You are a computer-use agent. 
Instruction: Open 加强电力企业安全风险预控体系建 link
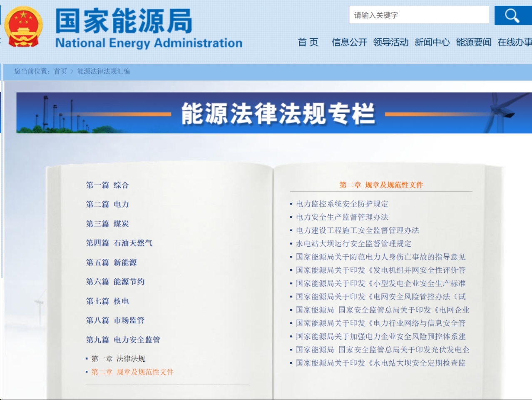pos(380,337)
